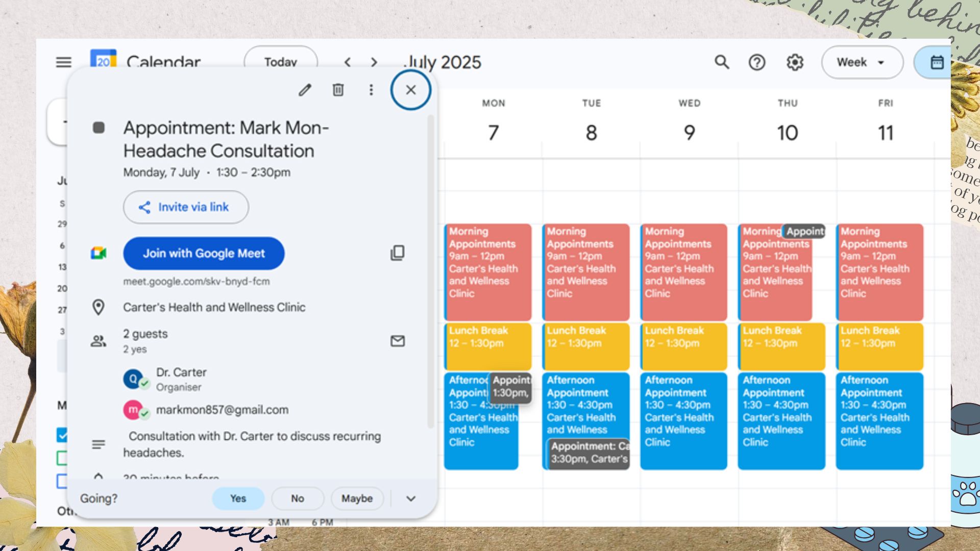The height and width of the screenshot is (551, 980).
Task: Open Wednesday's Lunch Break event
Action: 683,346
